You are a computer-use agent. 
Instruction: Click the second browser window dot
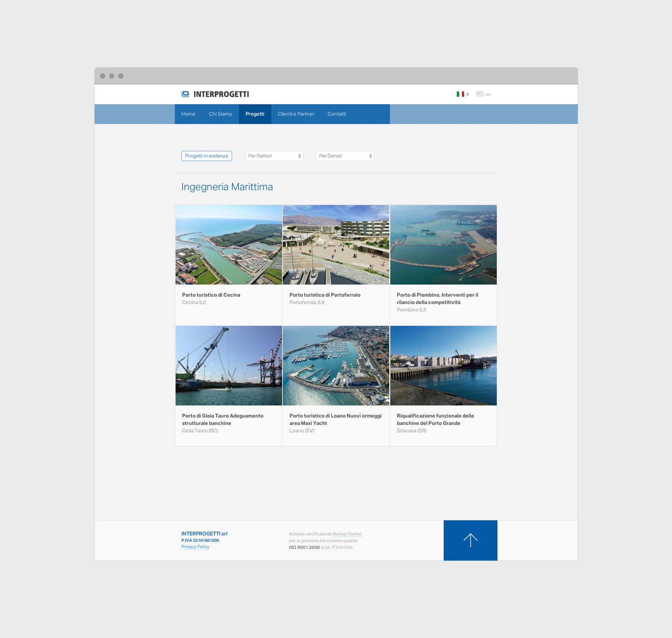[x=112, y=76]
